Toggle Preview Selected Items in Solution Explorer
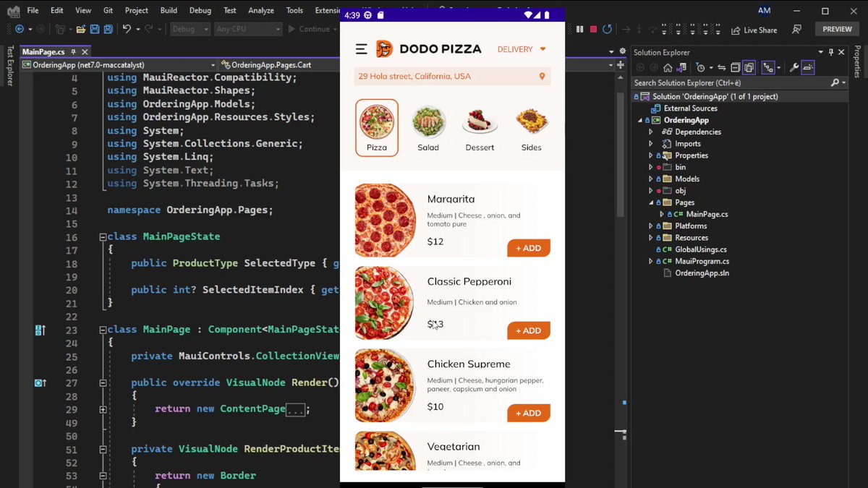The width and height of the screenshot is (868, 488). coord(807,67)
